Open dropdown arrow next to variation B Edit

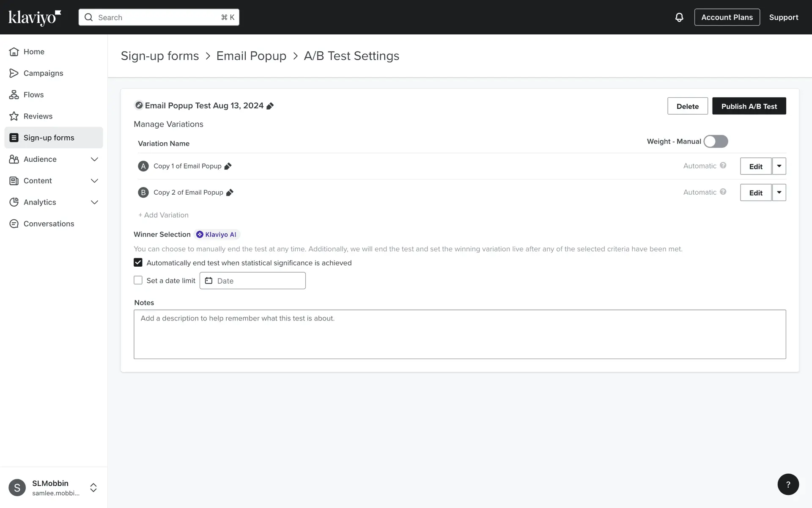pos(779,192)
